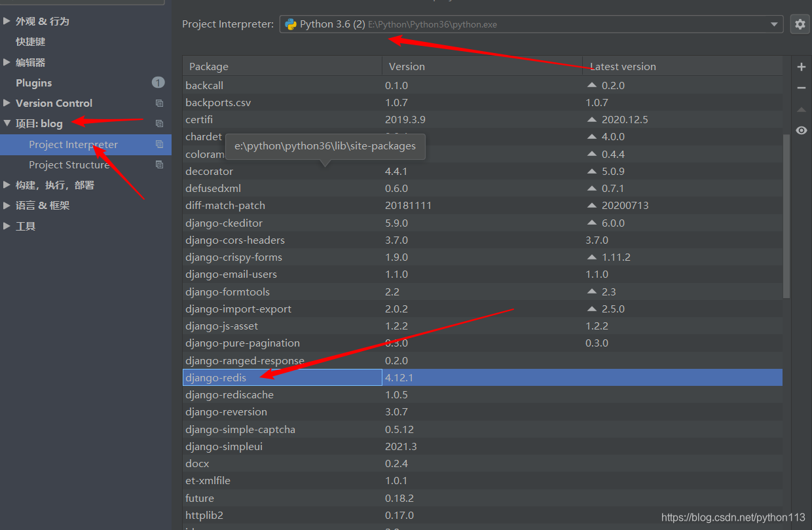812x530 pixels.
Task: Open the Plugins settings page
Action: [34, 83]
